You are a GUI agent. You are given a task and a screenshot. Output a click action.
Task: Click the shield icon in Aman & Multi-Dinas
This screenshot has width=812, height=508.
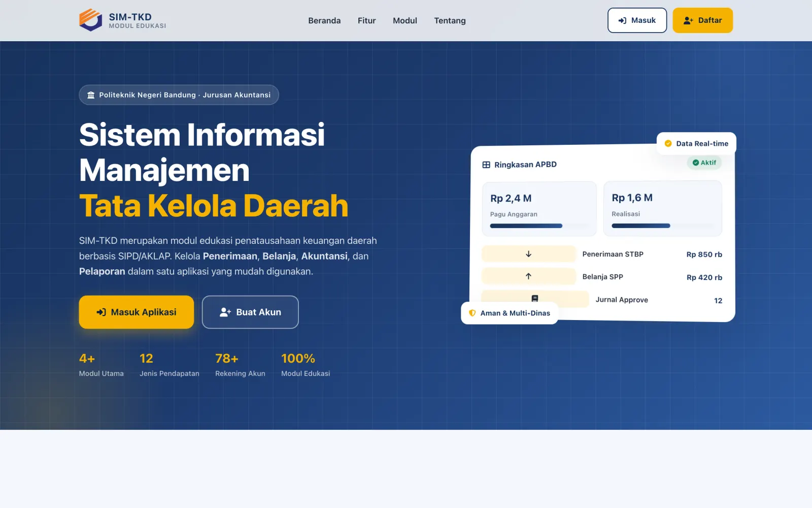[x=472, y=313]
